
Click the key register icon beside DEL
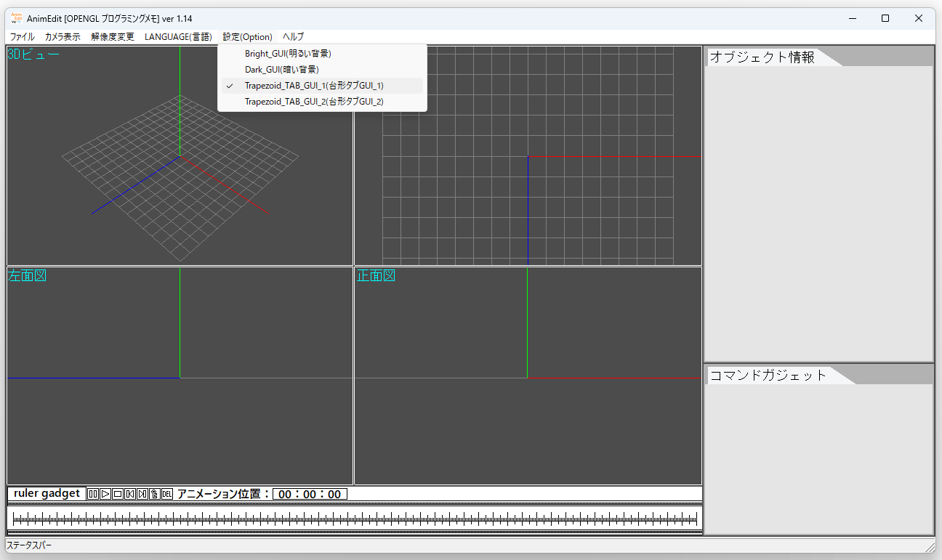pyautogui.click(x=155, y=494)
